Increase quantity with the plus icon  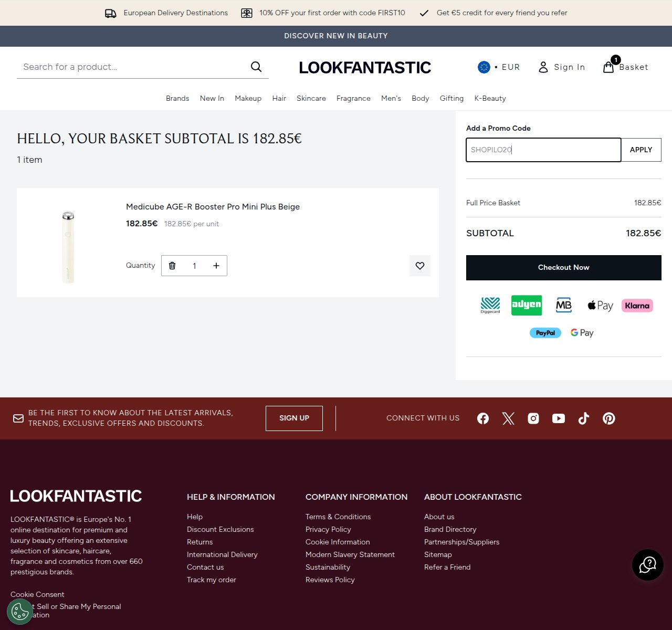[216, 266]
